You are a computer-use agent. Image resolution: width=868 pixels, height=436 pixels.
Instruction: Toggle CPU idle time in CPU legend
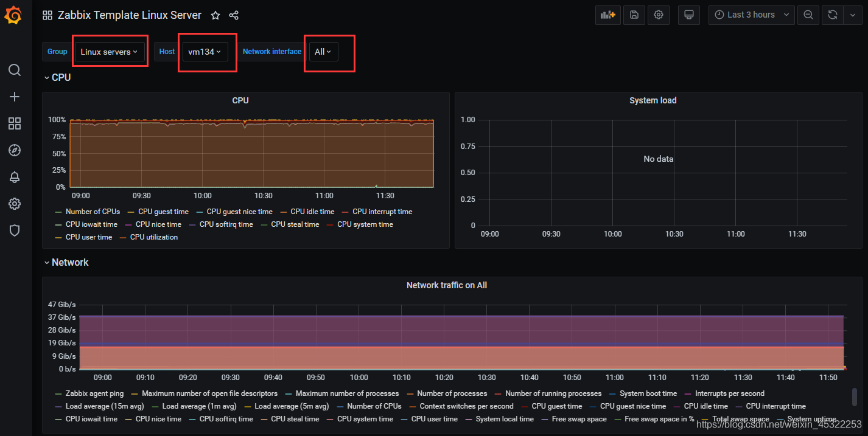(x=312, y=212)
